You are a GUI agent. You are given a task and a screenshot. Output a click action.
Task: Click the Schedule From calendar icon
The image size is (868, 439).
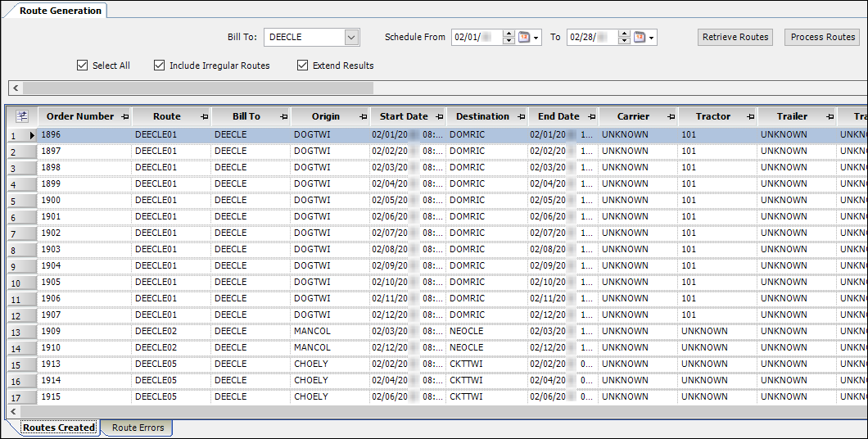[523, 38]
